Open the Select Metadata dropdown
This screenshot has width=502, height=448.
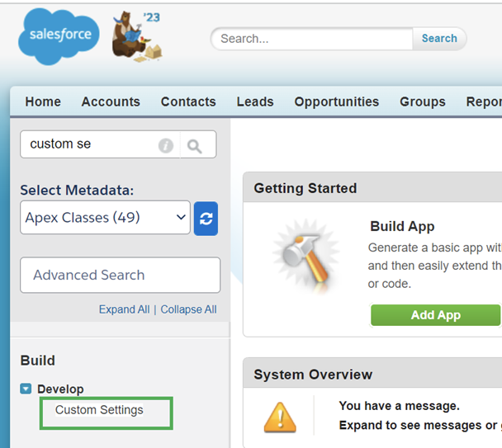pos(105,218)
